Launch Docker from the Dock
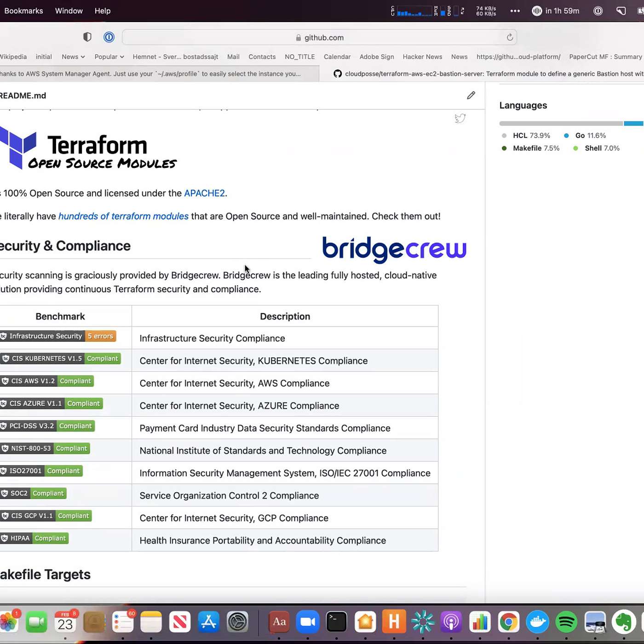Screen dimensions: 644x644 pos(537,622)
